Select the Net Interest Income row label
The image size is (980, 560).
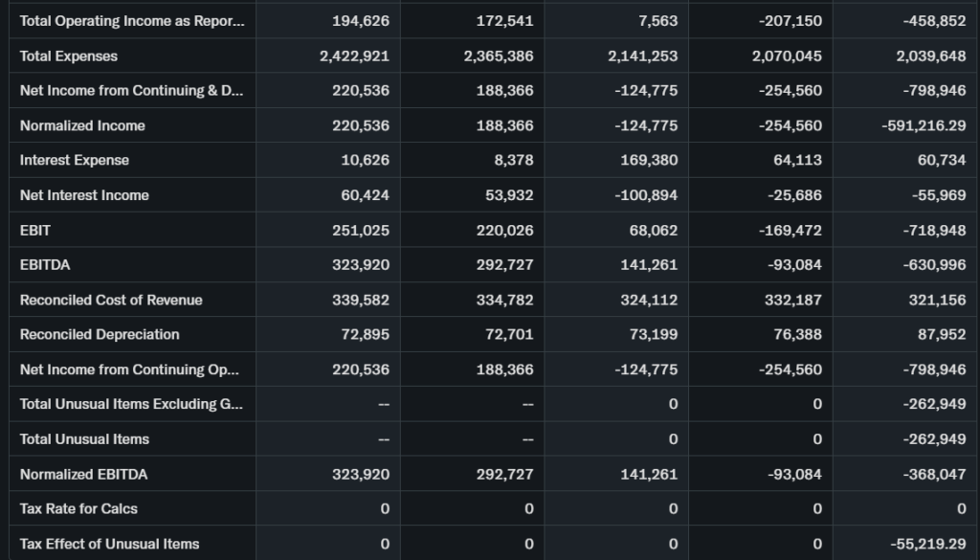(x=84, y=195)
